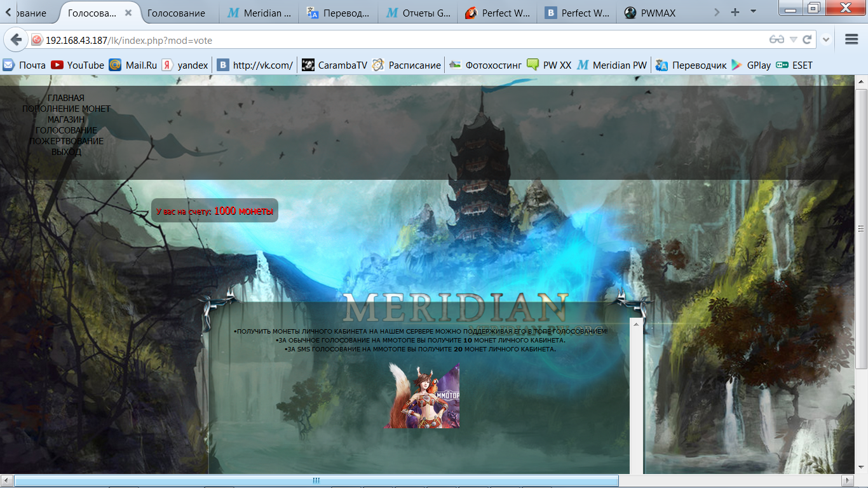
Task: Click horizontal scrollbar right arrow
Action: [848, 480]
